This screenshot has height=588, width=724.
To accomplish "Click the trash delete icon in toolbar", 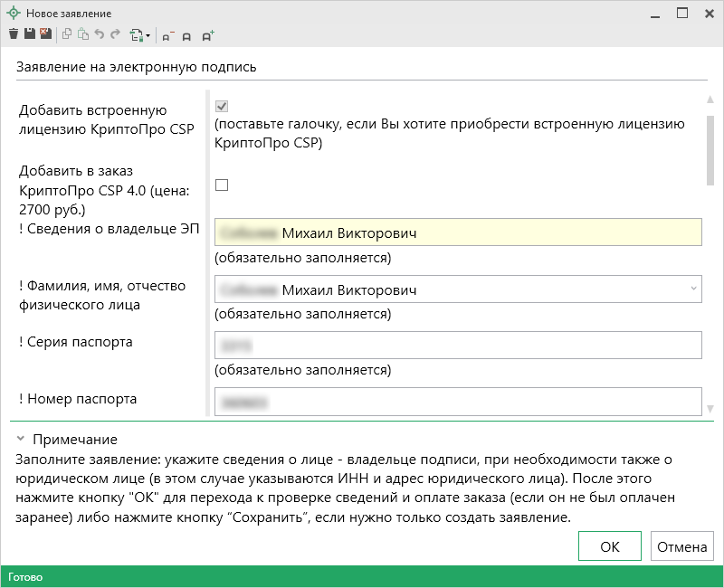I will tap(14, 35).
